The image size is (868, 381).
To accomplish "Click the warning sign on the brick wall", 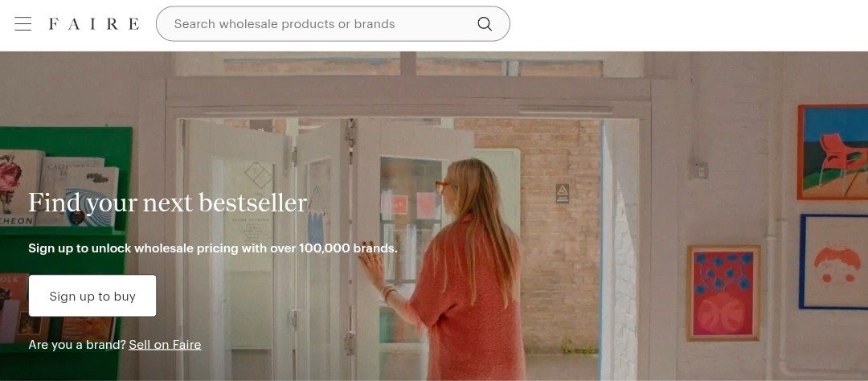I will pos(563,194).
